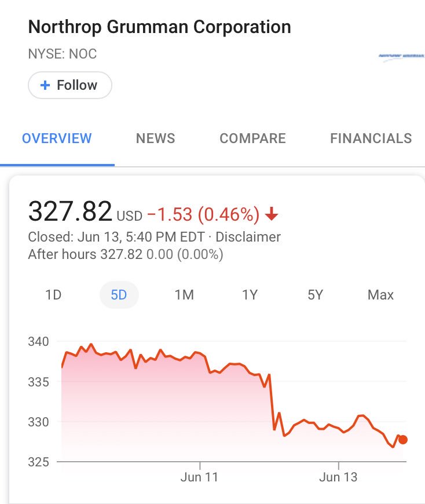Click the 327.82 USD price figure

point(70,211)
